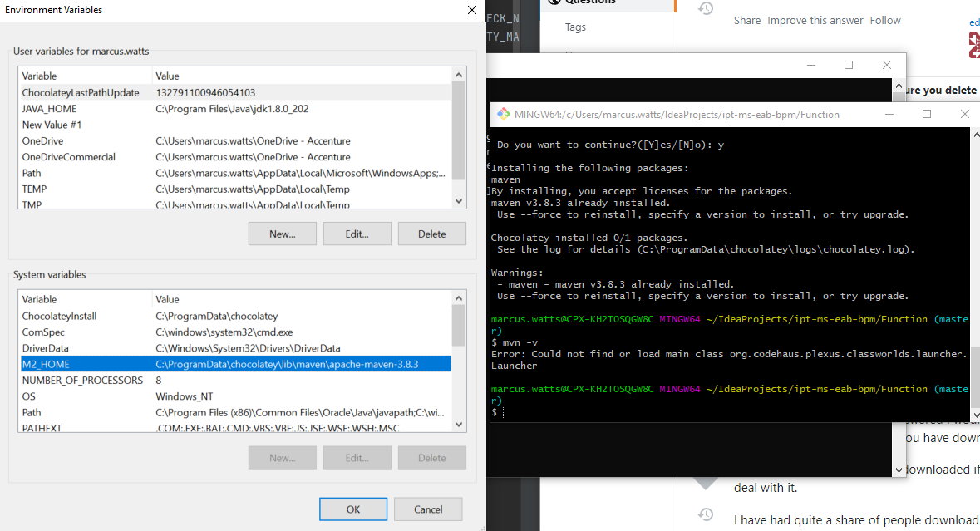Screen dimensions: 980x531
Task: Select NUMBER_OF_PROCESSORS system variable row
Action: [235, 381]
